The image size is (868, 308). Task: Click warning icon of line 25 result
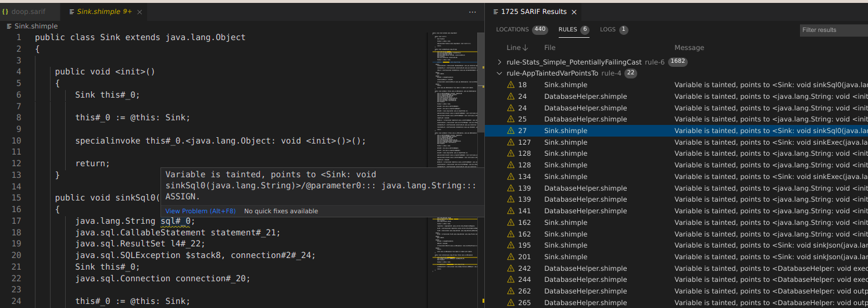tap(511, 119)
